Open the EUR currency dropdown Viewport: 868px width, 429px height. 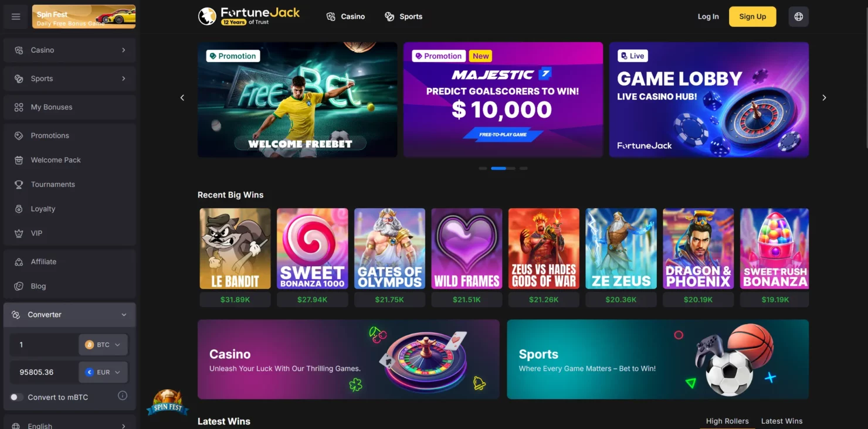[x=103, y=372]
